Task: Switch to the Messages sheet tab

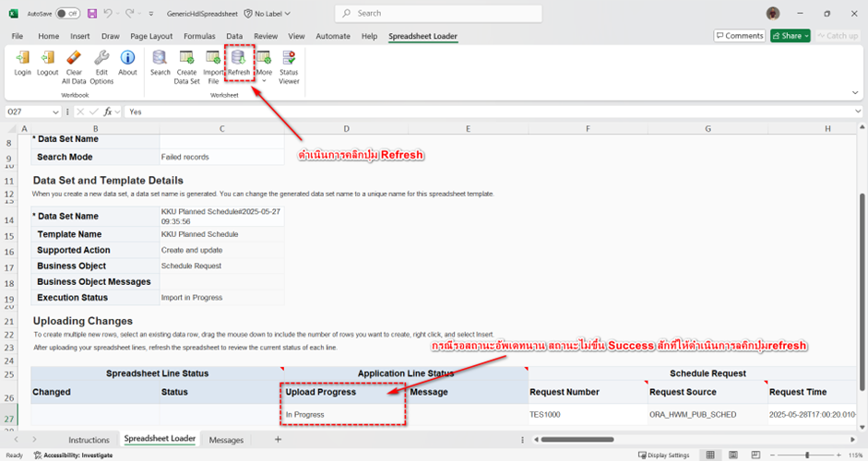Action: tap(226, 440)
